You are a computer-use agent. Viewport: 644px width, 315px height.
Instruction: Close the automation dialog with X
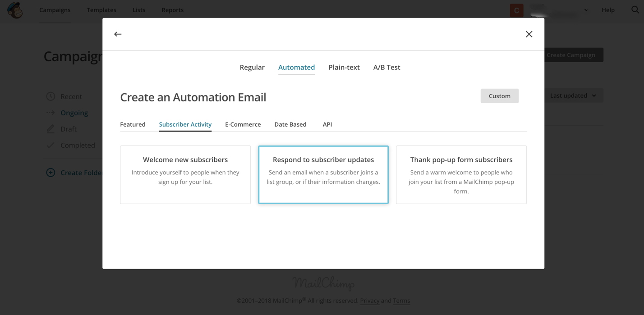(529, 34)
